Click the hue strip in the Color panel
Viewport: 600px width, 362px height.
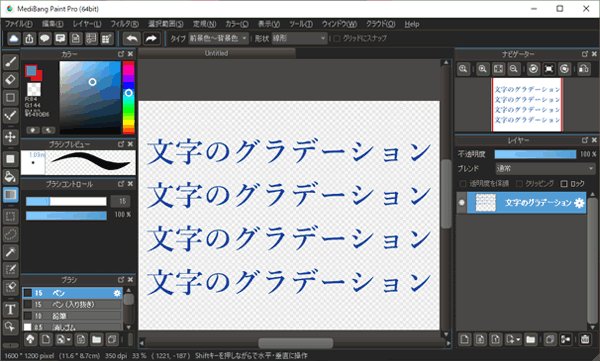click(129, 97)
